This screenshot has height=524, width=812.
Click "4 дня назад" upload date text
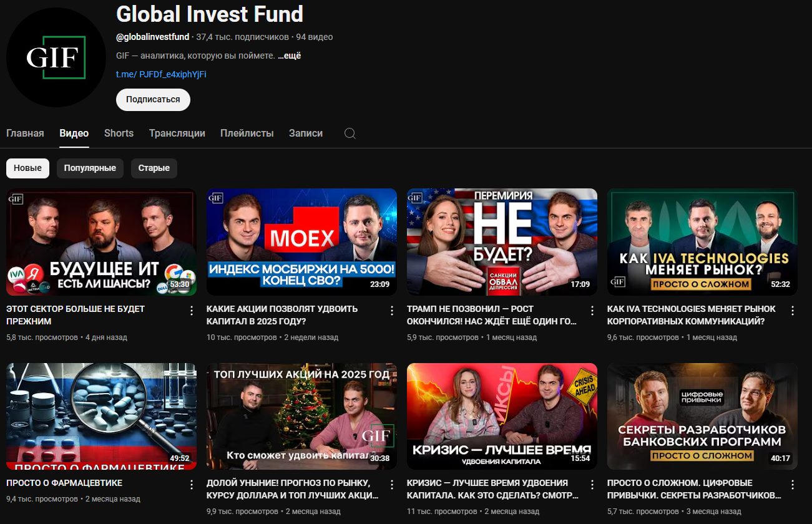[106, 337]
